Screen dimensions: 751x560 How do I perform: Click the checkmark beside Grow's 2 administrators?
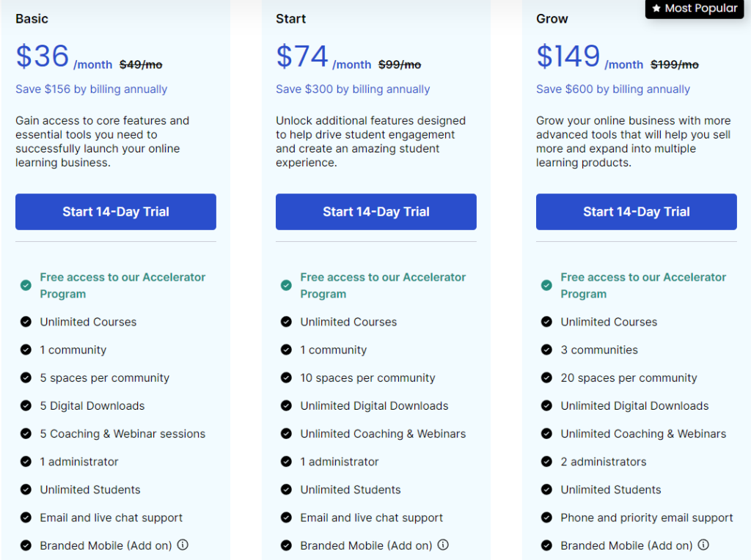click(546, 462)
